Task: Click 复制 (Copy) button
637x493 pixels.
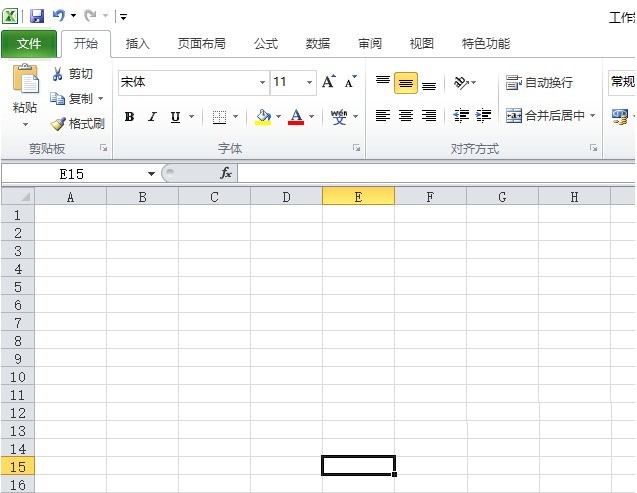Action: click(x=72, y=99)
